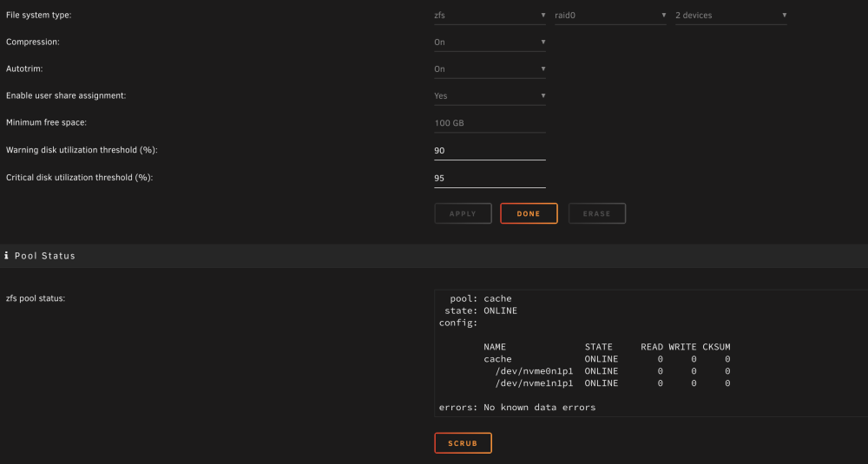Image resolution: width=868 pixels, height=464 pixels.
Task: Click the 'Autotrim:' label
Action: (24, 69)
